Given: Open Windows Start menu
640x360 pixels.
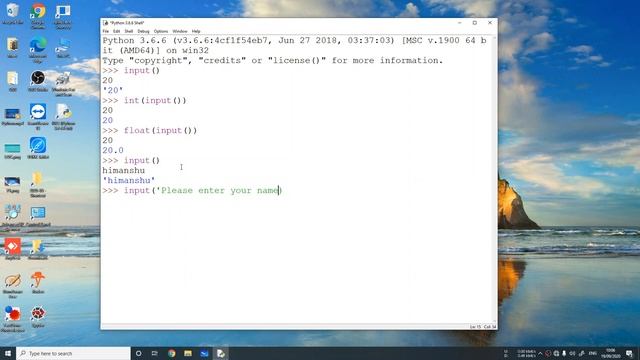Looking at the screenshot, I should [x=8, y=353].
